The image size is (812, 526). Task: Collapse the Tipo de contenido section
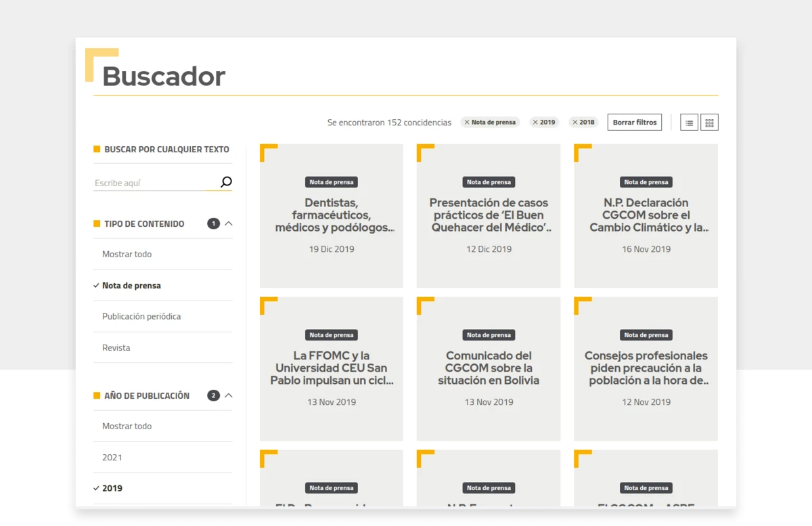(229, 223)
